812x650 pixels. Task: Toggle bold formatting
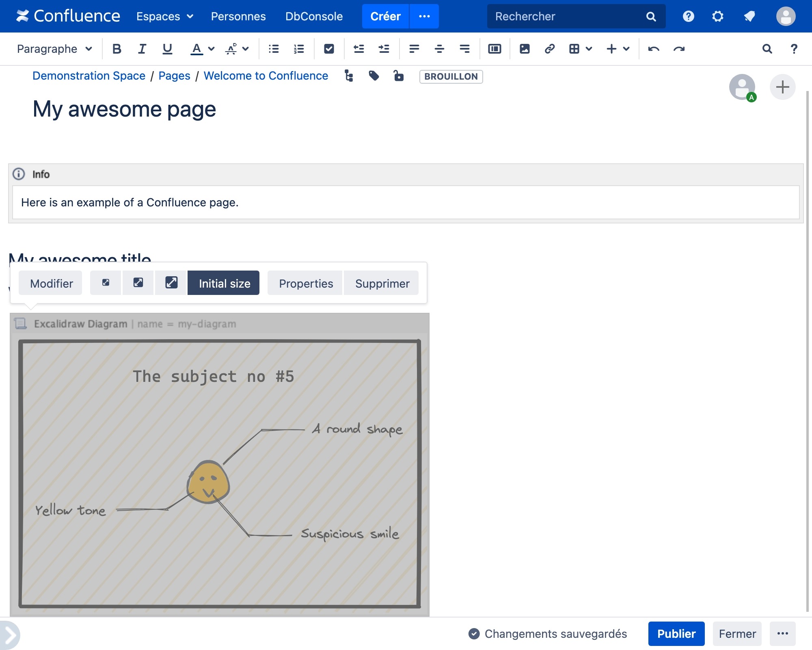(117, 49)
